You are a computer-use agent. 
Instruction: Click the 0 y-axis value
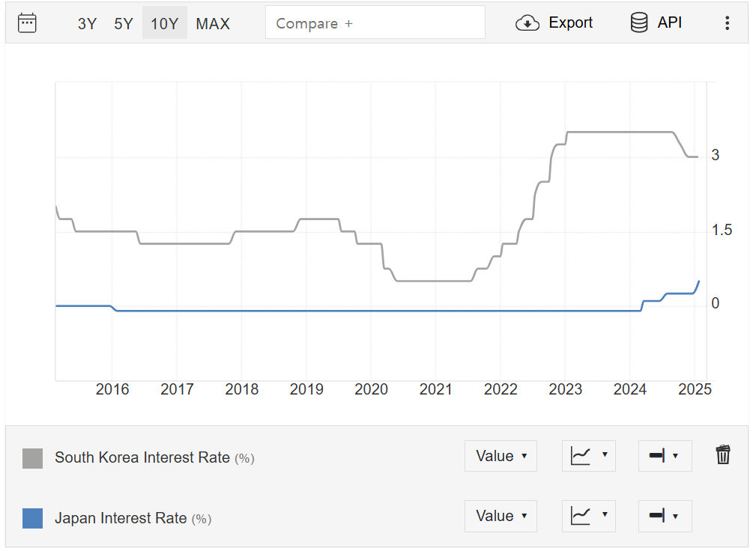(716, 303)
